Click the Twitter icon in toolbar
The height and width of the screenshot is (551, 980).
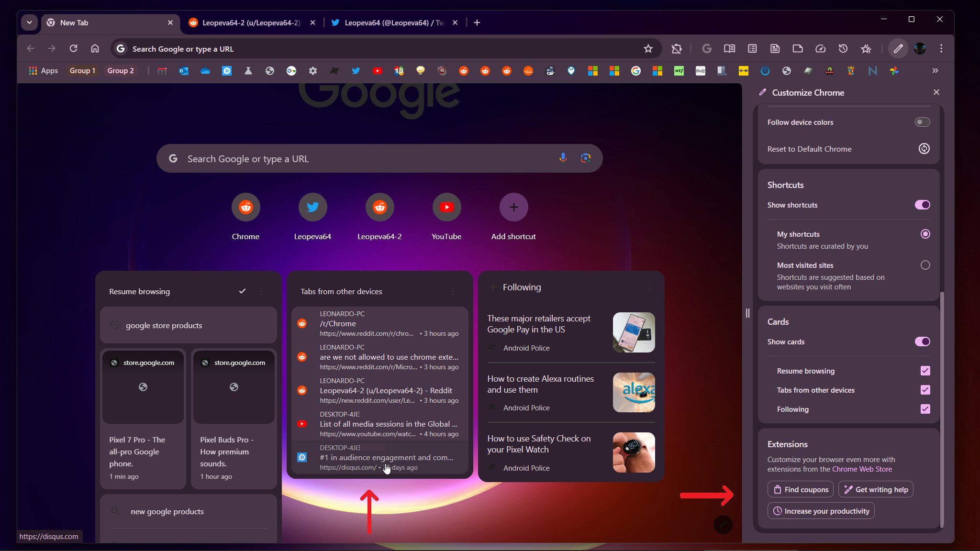point(355,70)
